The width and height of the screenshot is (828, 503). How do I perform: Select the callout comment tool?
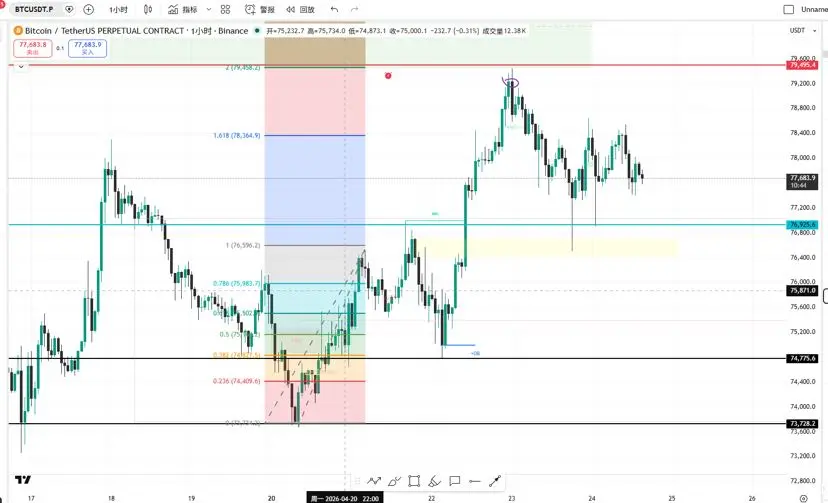[x=454, y=481]
